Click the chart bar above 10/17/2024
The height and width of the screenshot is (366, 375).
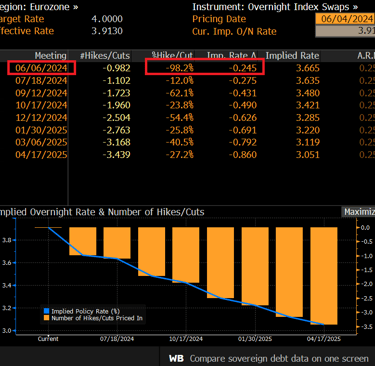[186, 255]
